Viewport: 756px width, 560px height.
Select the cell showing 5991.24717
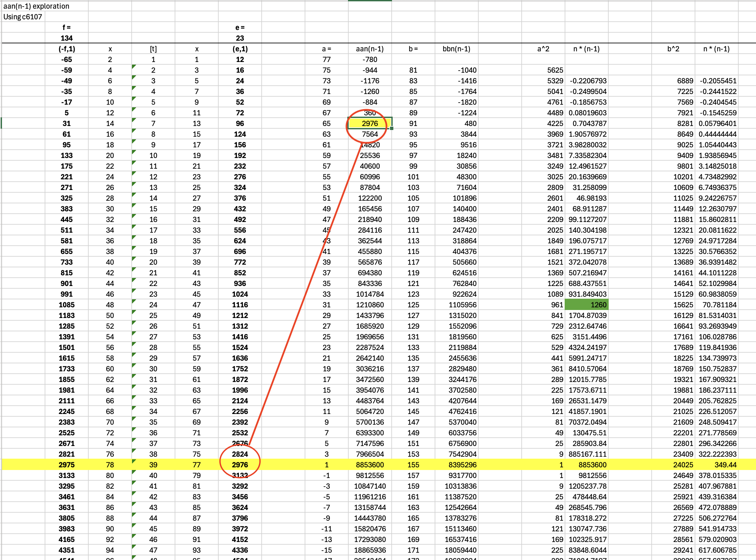click(x=586, y=358)
